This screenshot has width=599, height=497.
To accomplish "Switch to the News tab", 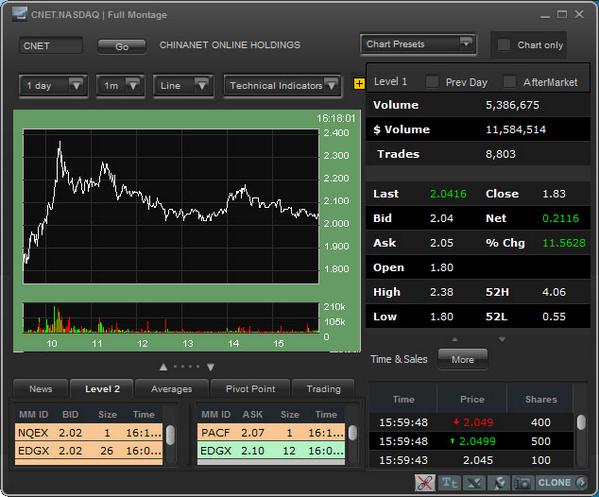I will pyautogui.click(x=41, y=389).
